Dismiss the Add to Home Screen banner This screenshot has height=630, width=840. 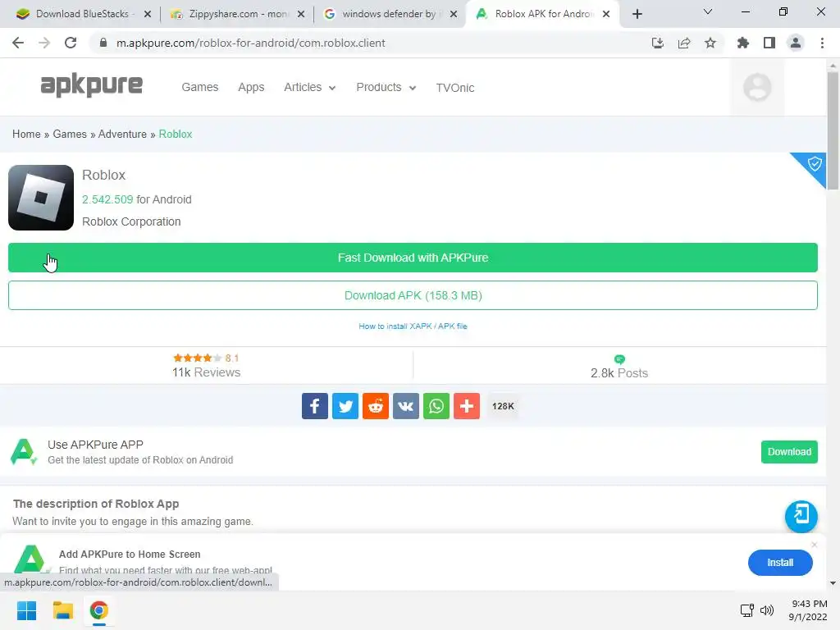(815, 545)
